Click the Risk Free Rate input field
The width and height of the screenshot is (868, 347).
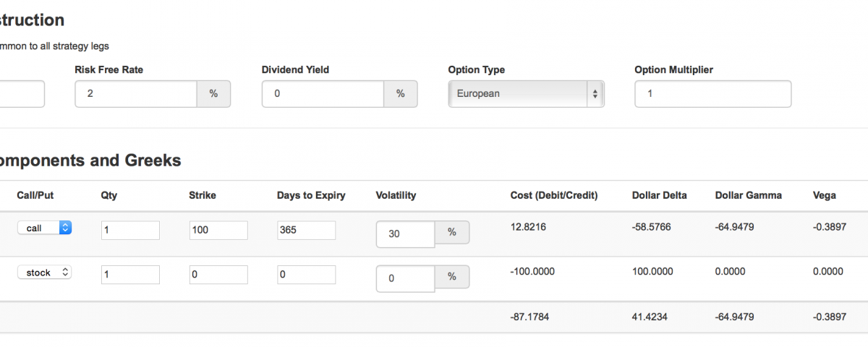point(136,94)
